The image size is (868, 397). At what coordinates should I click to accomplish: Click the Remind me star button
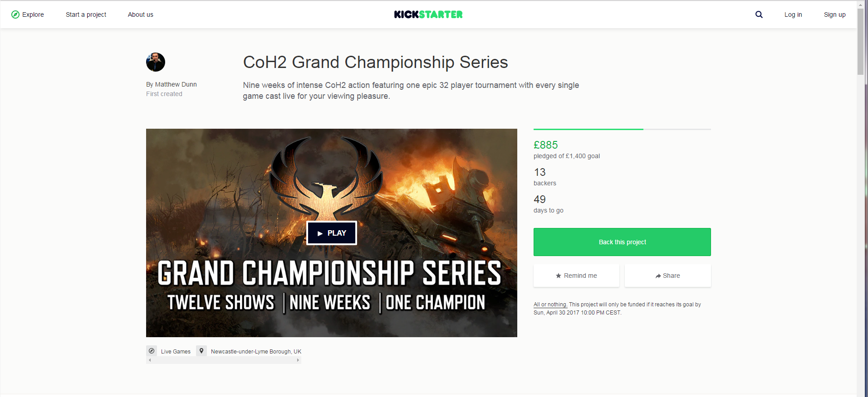(x=576, y=276)
